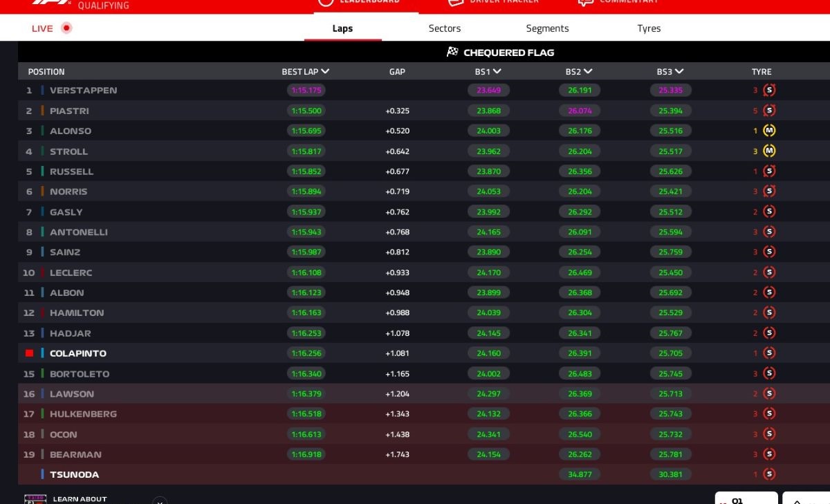Open the BS2 column sort chevron

point(588,72)
